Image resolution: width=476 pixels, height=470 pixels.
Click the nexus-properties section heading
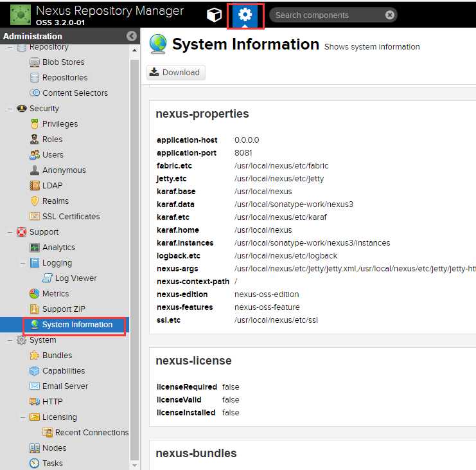click(x=202, y=114)
